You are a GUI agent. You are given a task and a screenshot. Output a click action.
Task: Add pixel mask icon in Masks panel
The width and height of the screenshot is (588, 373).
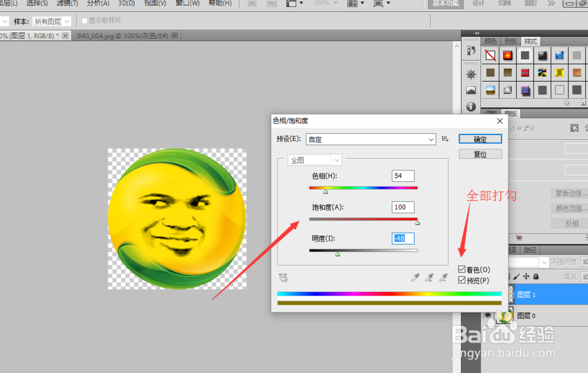click(x=574, y=129)
